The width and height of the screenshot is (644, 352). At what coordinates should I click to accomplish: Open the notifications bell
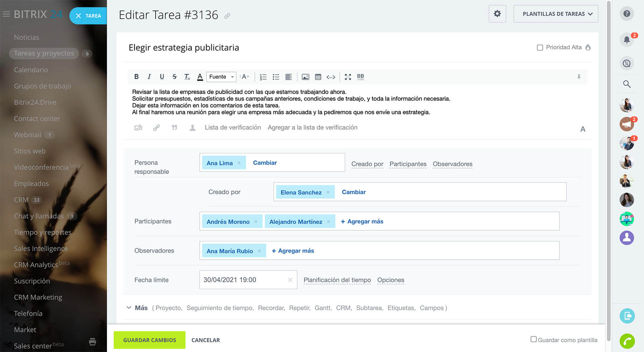tap(626, 40)
